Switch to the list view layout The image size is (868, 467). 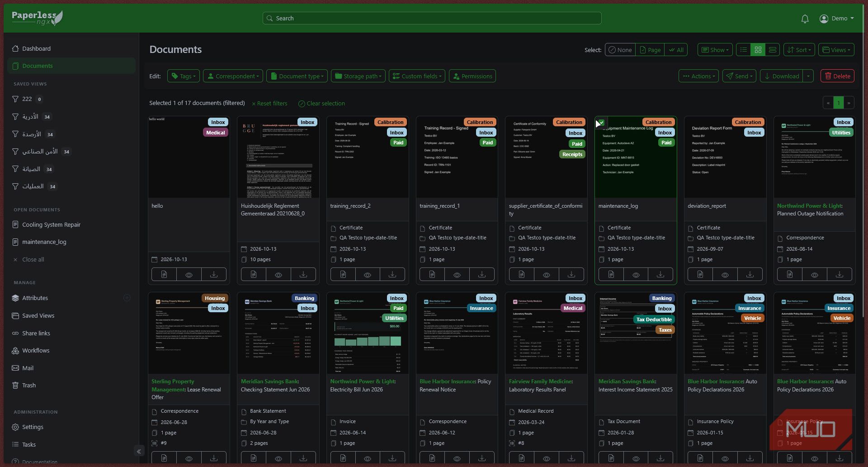(x=743, y=50)
